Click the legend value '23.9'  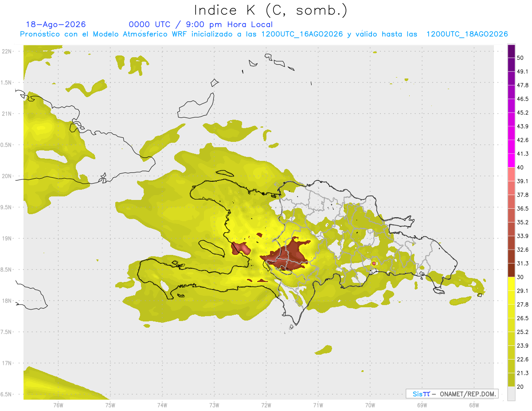click(522, 346)
